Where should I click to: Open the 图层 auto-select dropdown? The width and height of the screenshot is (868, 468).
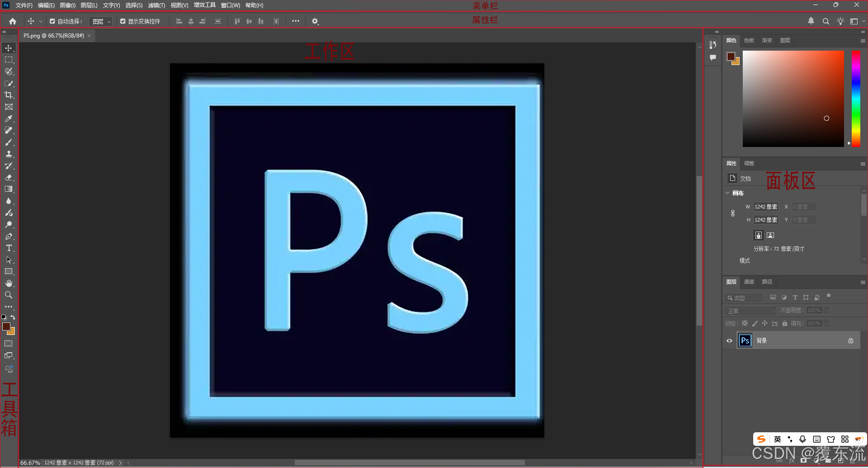(x=100, y=21)
